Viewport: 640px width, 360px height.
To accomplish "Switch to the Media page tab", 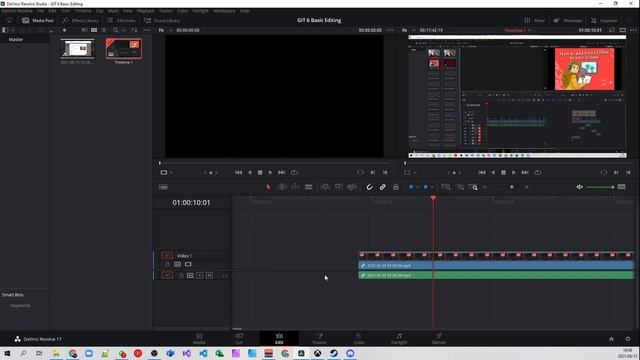I will [x=199, y=339].
